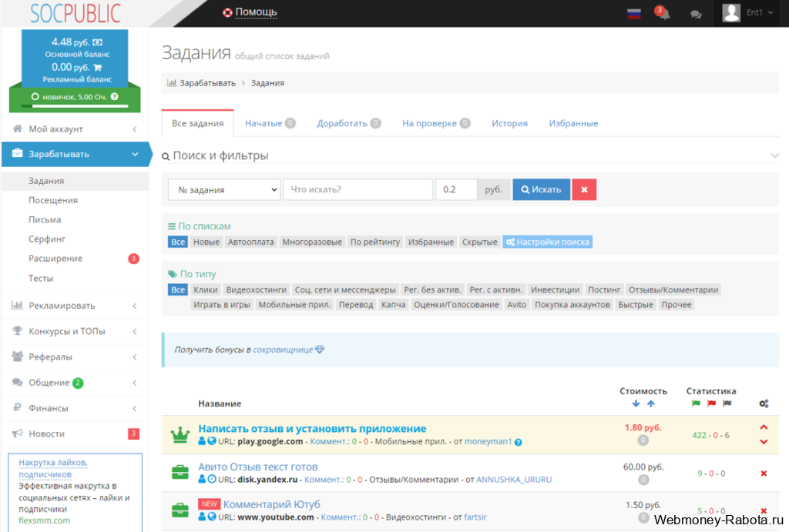Open the chat messages icon in header
789x532 pixels.
click(696, 14)
